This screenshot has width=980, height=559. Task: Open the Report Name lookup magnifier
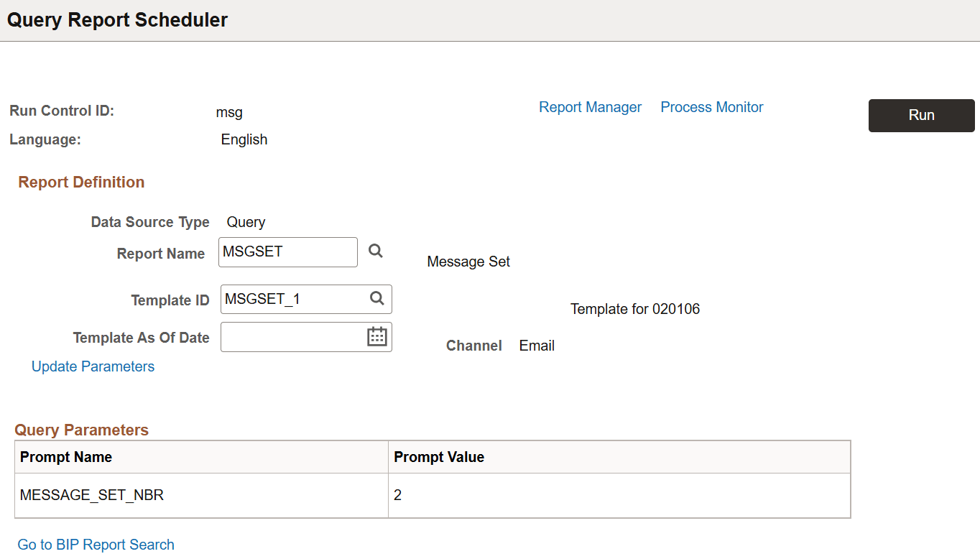375,251
